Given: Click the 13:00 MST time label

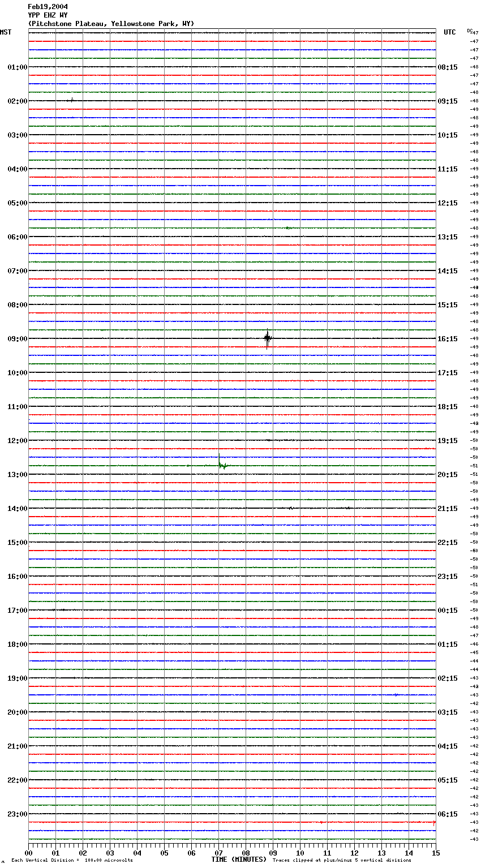Looking at the screenshot, I should click(x=17, y=475).
